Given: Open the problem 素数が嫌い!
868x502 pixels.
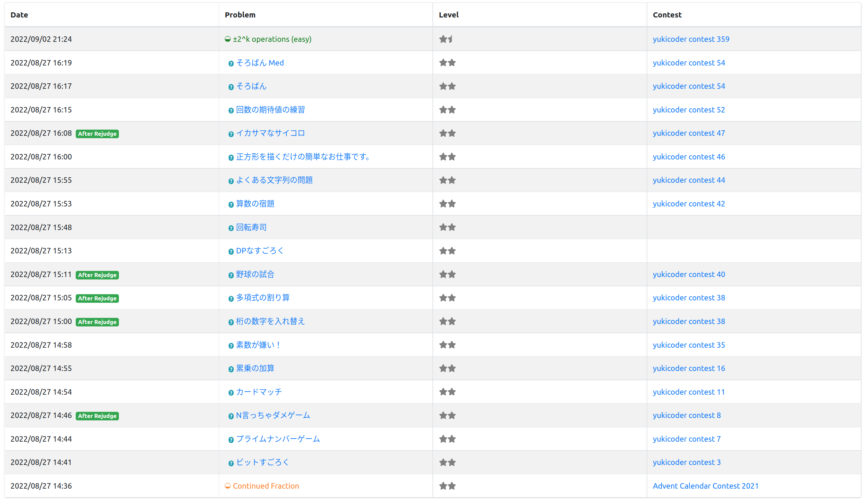Looking at the screenshot, I should coord(258,345).
